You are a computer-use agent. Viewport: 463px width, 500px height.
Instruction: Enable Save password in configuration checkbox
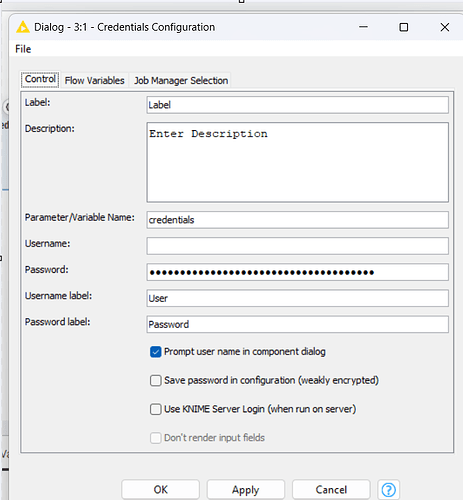(x=156, y=380)
